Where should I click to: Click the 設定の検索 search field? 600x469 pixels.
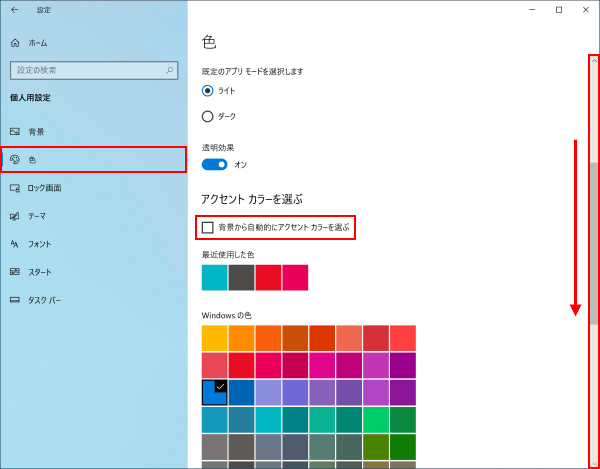coord(85,70)
